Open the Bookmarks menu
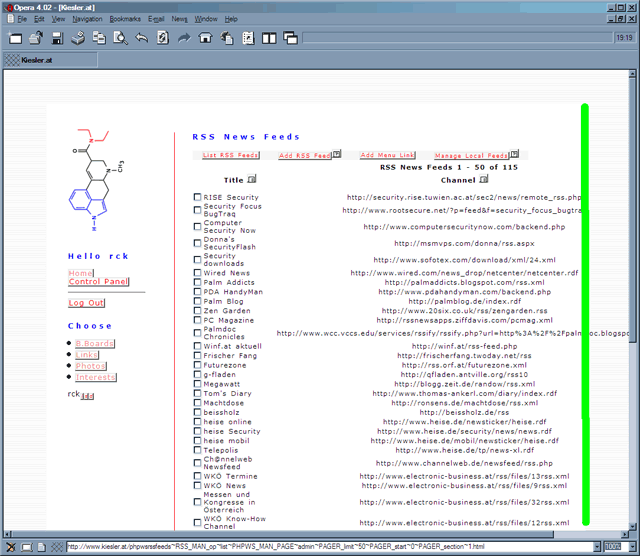This screenshot has height=556, width=640. 125,19
